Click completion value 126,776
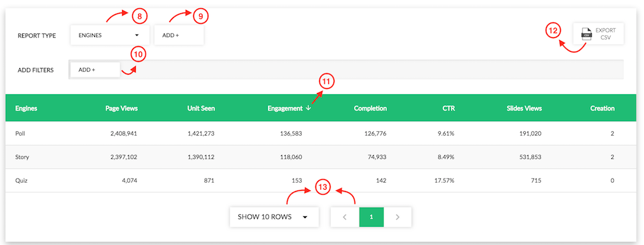This screenshot has width=644, height=245. coord(376,133)
